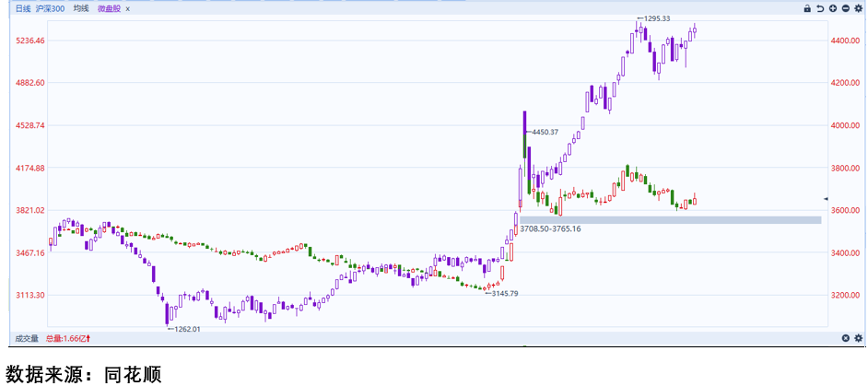Click right axis value 3800.00
This screenshot has width=868, height=386.
846,168
